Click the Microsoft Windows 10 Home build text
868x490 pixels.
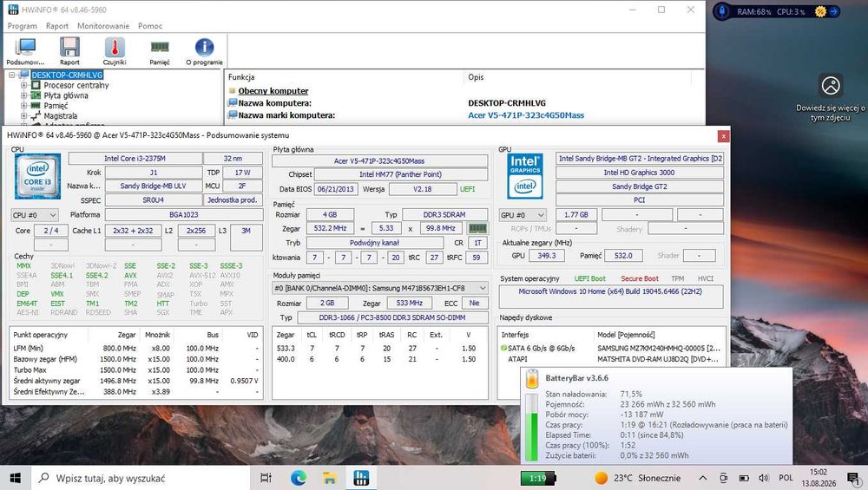tap(610, 291)
